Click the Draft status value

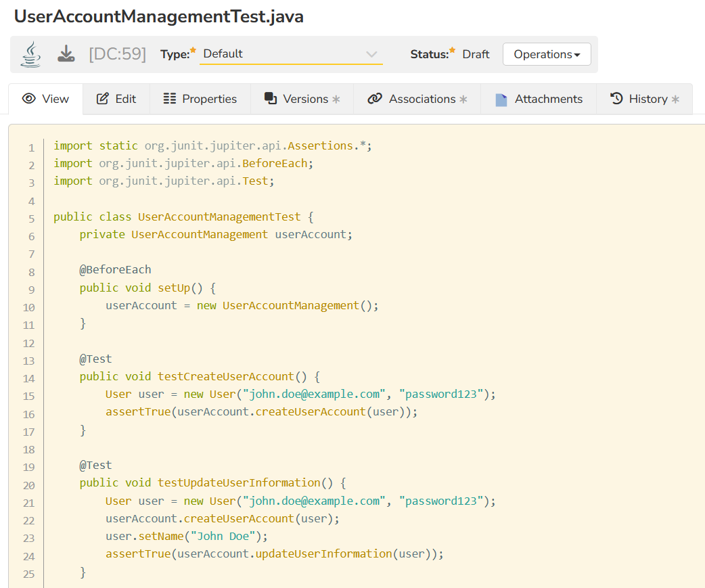[476, 54]
